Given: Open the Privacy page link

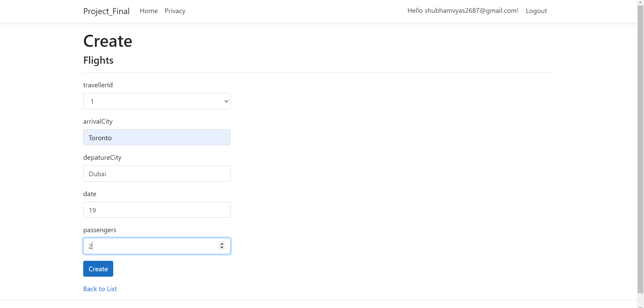Looking at the screenshot, I should pos(175,11).
